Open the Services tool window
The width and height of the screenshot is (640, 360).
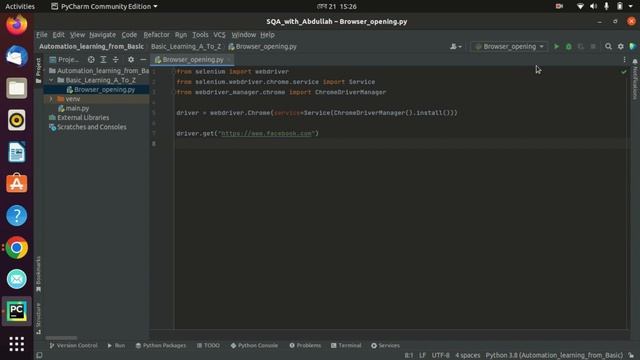pos(385,345)
